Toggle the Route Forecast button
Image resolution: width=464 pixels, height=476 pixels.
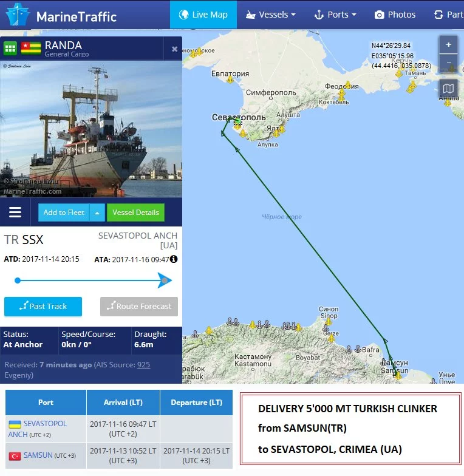[139, 306]
